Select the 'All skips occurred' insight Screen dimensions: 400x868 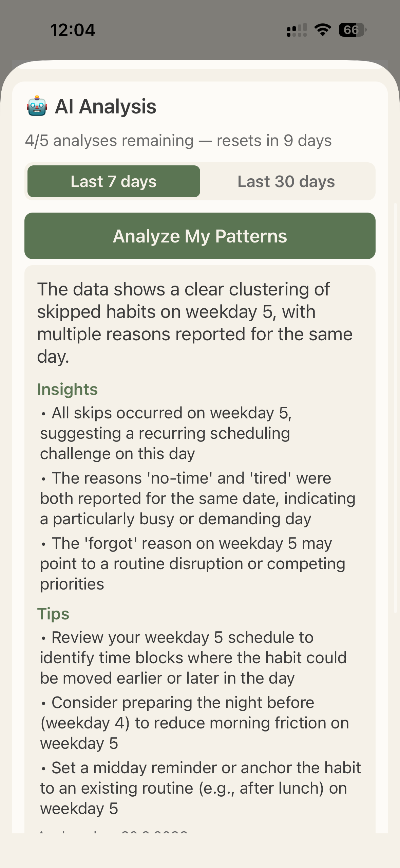tap(166, 433)
